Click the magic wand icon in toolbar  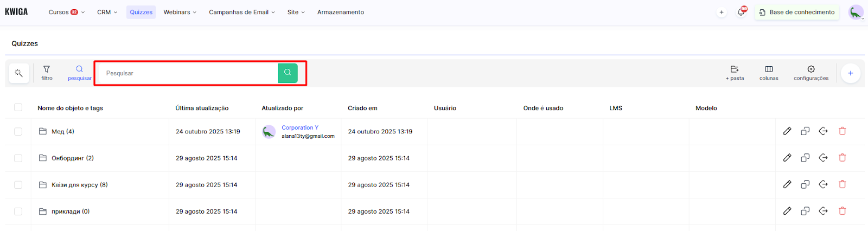coord(19,73)
